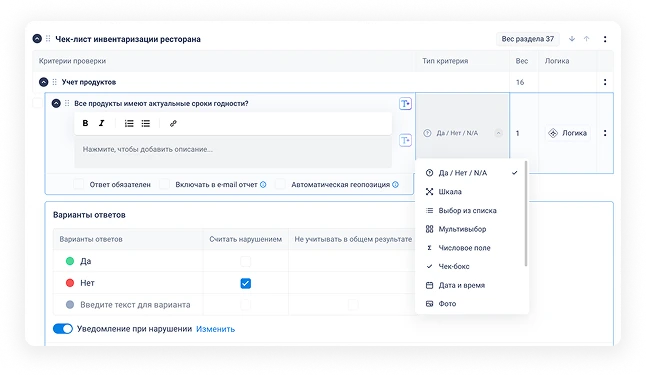The height and width of the screenshot is (375, 646).
Task: Move section down with the arrow icon
Action: pyautogui.click(x=572, y=39)
